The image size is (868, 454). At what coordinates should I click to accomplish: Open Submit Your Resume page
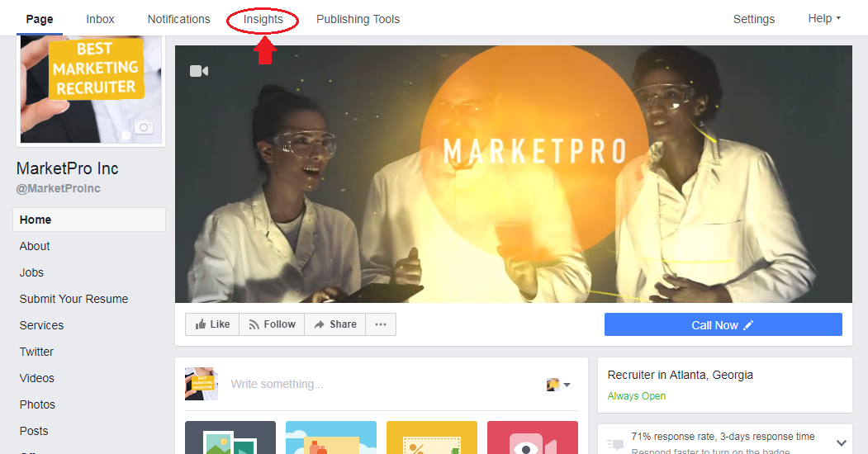(74, 299)
